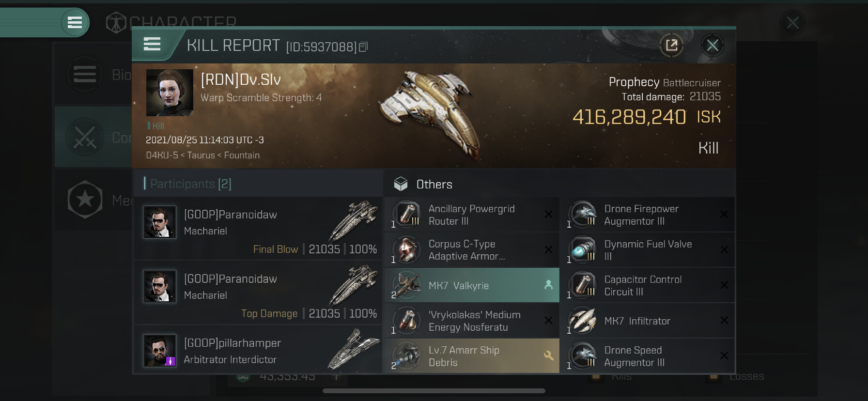Open the Others items section

pyautogui.click(x=434, y=185)
